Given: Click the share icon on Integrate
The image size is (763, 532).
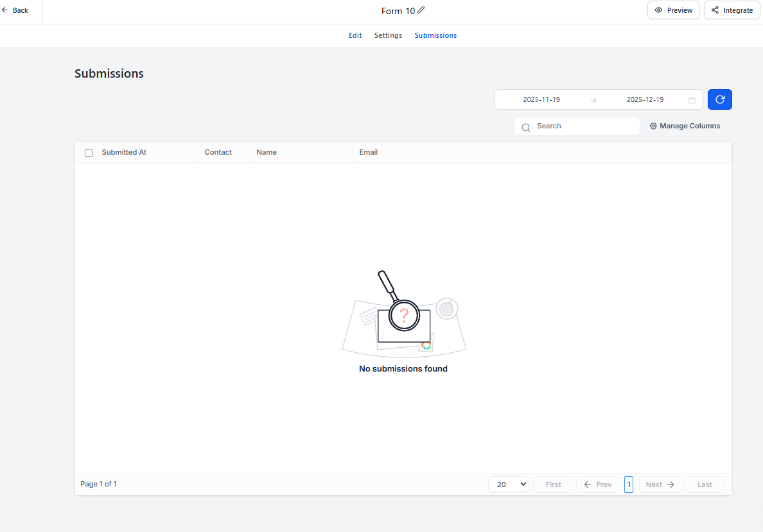Looking at the screenshot, I should pyautogui.click(x=715, y=10).
